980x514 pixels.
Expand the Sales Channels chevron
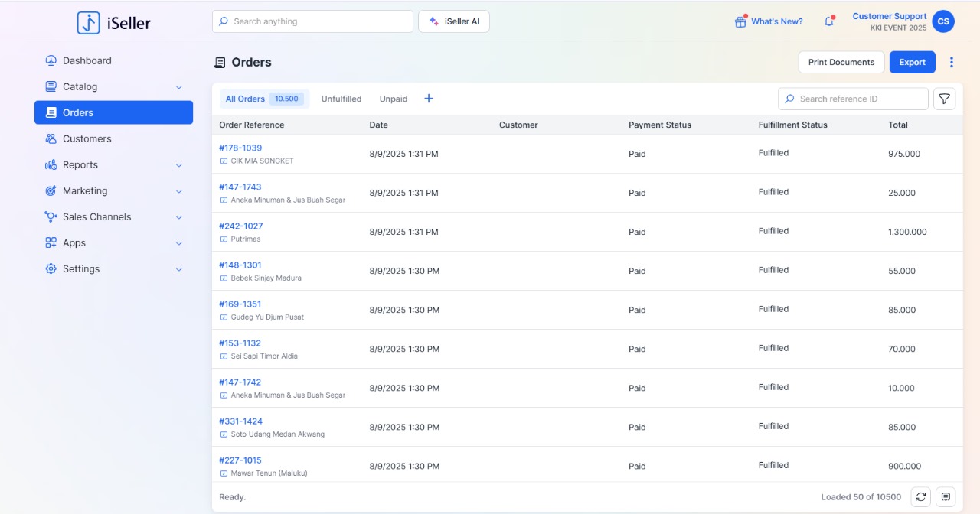coord(179,217)
